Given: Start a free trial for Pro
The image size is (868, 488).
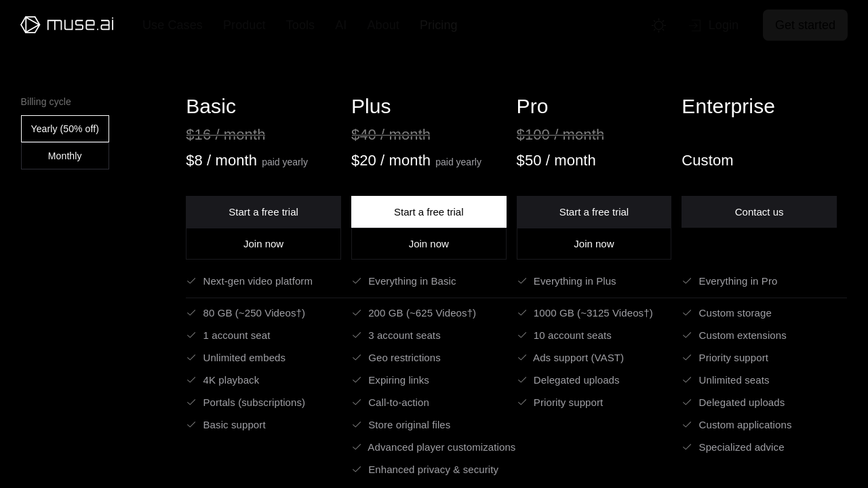Looking at the screenshot, I should (593, 212).
